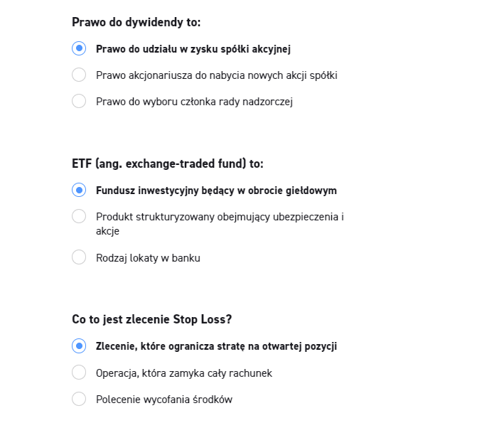Image resolution: width=504 pixels, height=423 pixels.
Task: Click the answer text 'Fundusz inwestycyjny będący w obrocie giełdowym'
Action: coord(216,191)
